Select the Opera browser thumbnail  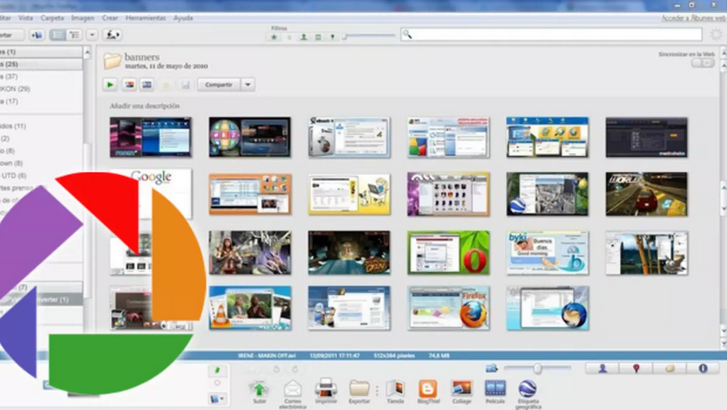(x=448, y=253)
